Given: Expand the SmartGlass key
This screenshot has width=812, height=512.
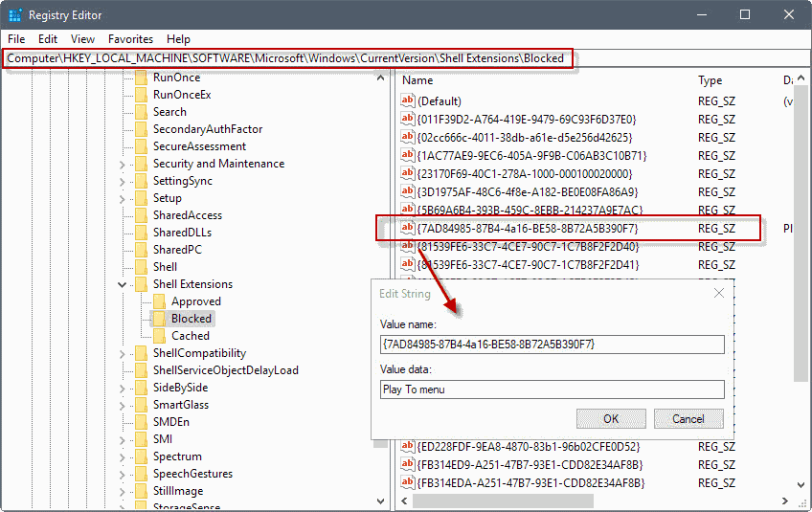Looking at the screenshot, I should tap(123, 406).
